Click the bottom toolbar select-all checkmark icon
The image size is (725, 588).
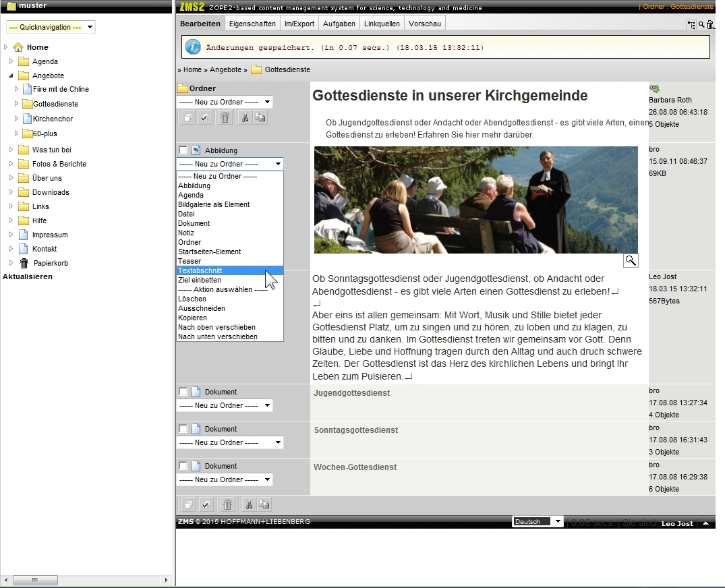[206, 504]
